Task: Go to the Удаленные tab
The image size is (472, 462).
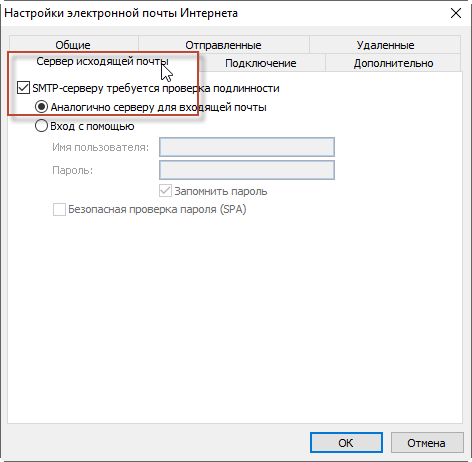Action: point(385,45)
